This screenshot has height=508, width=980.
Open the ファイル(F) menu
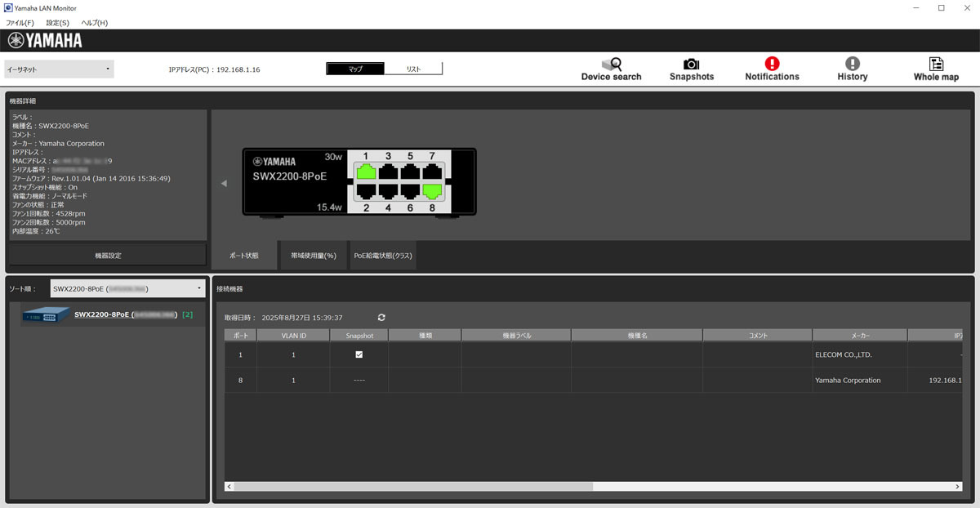point(20,23)
